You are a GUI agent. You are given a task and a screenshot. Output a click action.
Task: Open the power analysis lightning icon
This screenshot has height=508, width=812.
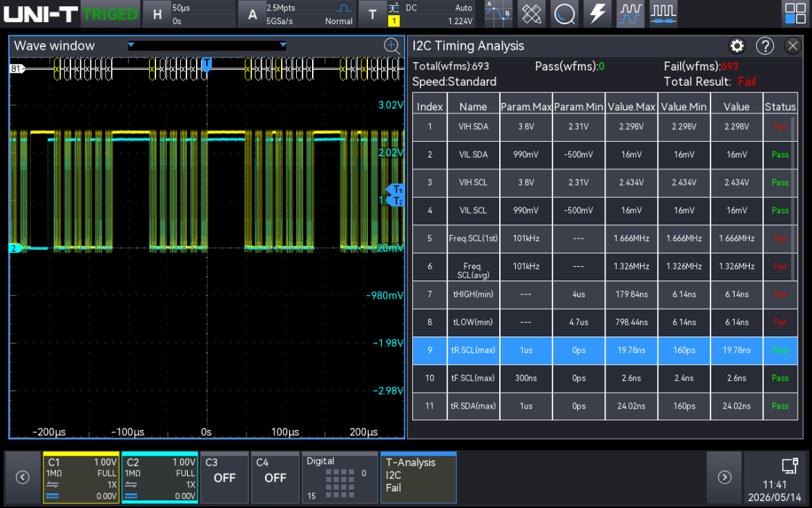[598, 14]
